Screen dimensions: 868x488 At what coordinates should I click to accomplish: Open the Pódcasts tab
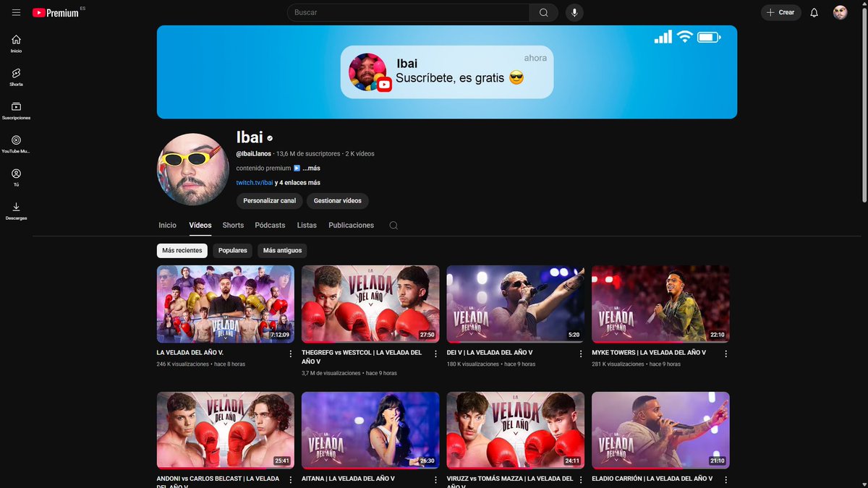(270, 226)
